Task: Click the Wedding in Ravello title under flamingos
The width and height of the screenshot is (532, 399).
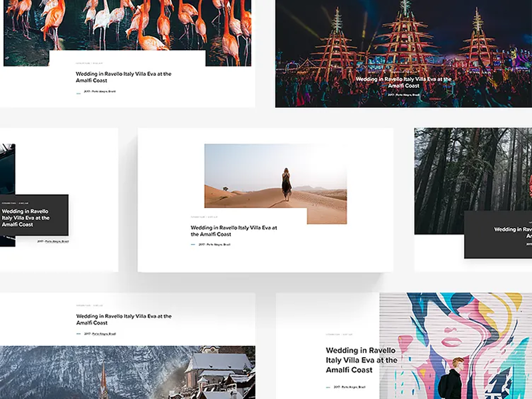Action: (124, 77)
